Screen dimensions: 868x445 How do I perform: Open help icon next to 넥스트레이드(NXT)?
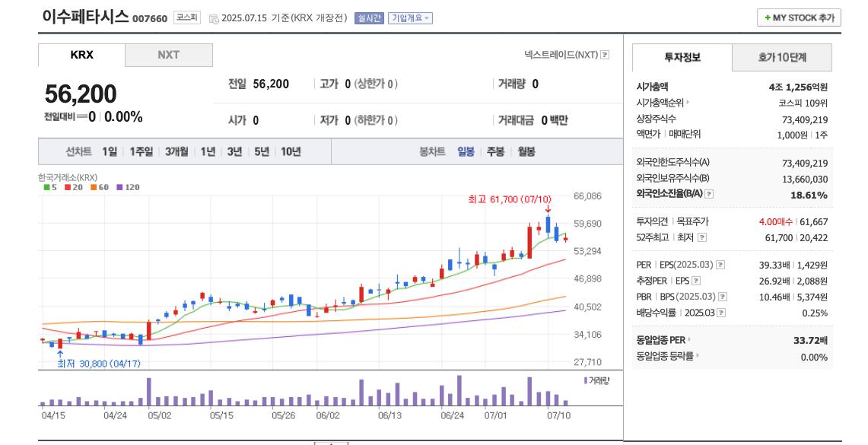[605, 55]
